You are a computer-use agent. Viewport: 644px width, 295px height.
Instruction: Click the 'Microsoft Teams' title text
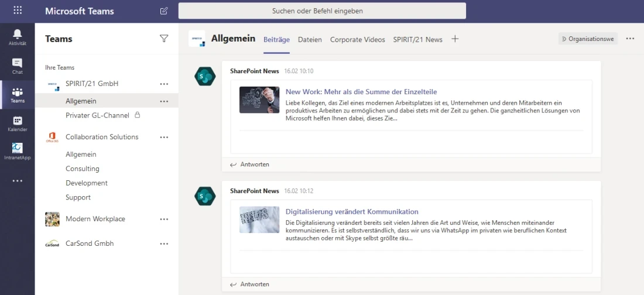80,11
